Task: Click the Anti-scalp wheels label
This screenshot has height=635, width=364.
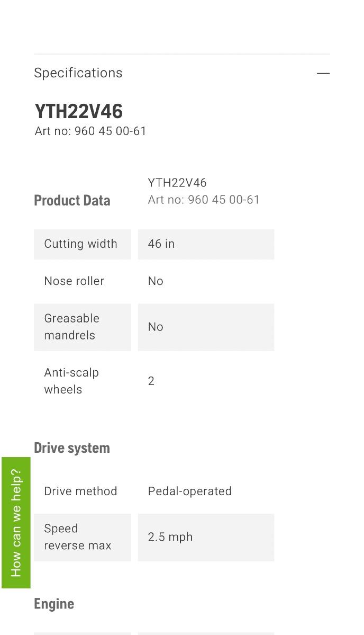Action: 71,381
